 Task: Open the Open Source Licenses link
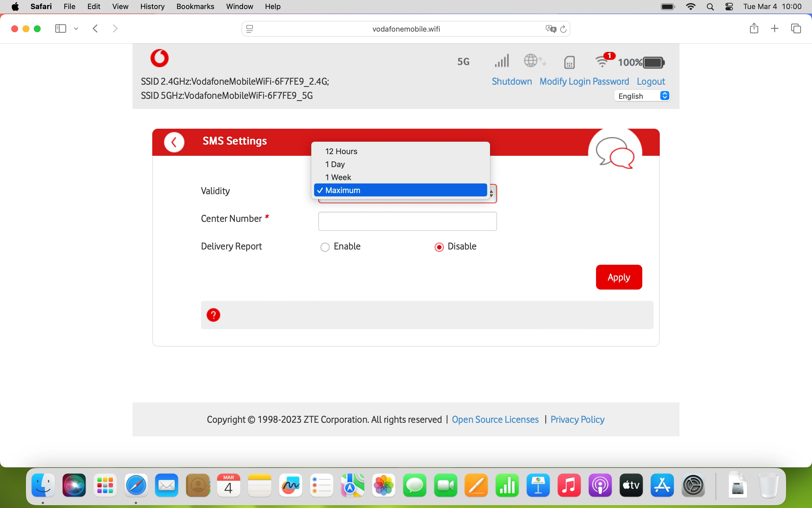(495, 419)
